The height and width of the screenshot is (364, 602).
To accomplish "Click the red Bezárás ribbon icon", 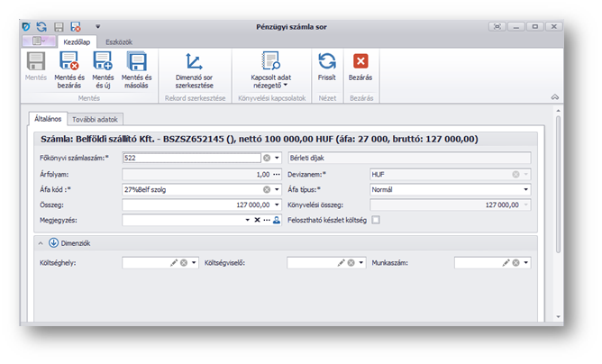I will tap(360, 62).
